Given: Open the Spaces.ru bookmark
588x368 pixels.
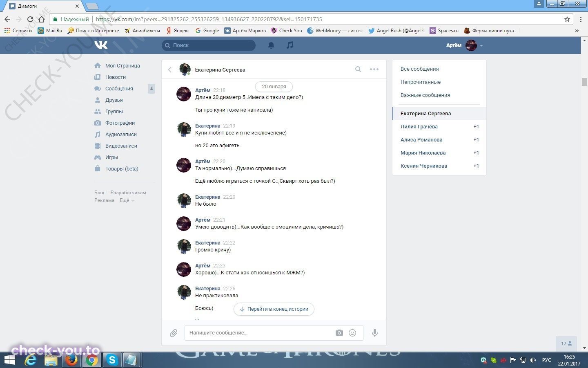Looking at the screenshot, I should coord(444,31).
